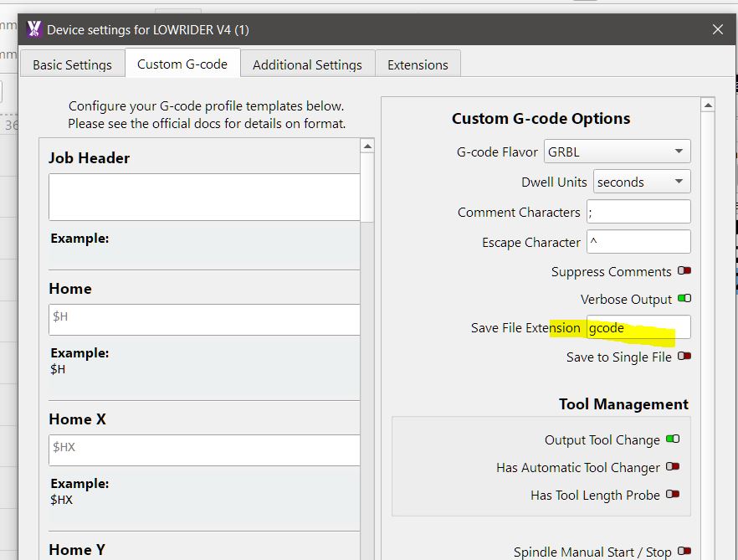Toggle Suppress Comments switch
738x560 pixels.
684,271
